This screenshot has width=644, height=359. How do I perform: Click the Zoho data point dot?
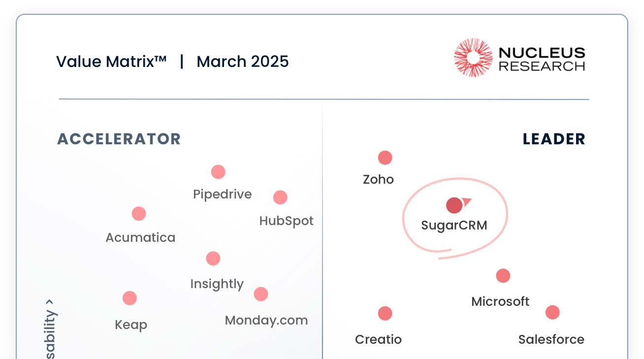point(385,158)
